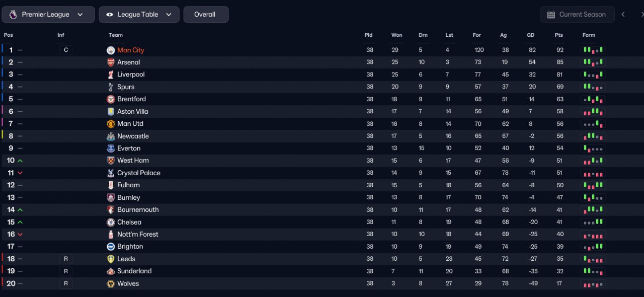This screenshot has height=297, width=644.
Task: Click the R relegated badge for Sunderland
Action: (x=66, y=271)
